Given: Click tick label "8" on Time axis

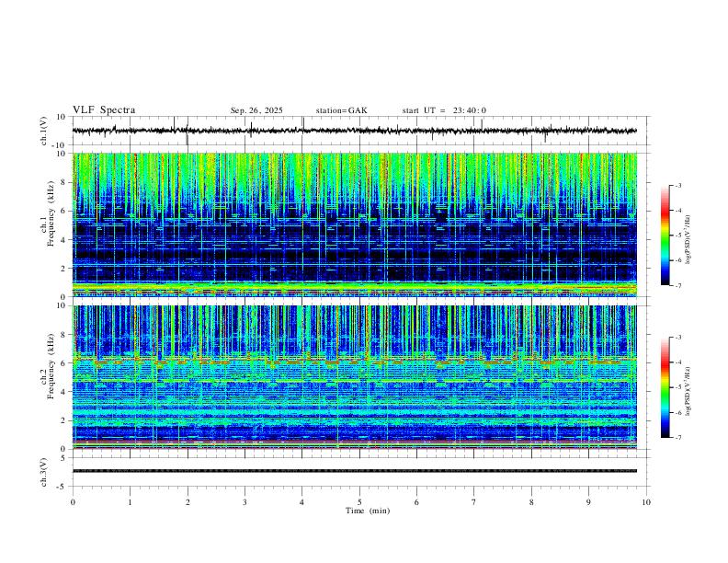Looking at the screenshot, I should click(531, 502).
